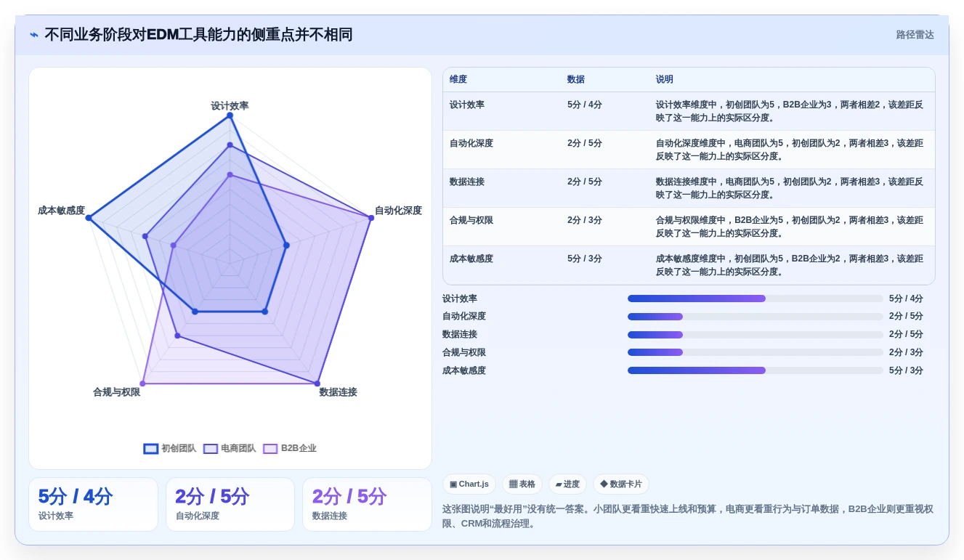Click the 2分 / 5分 数据连接 data card

pos(367,504)
